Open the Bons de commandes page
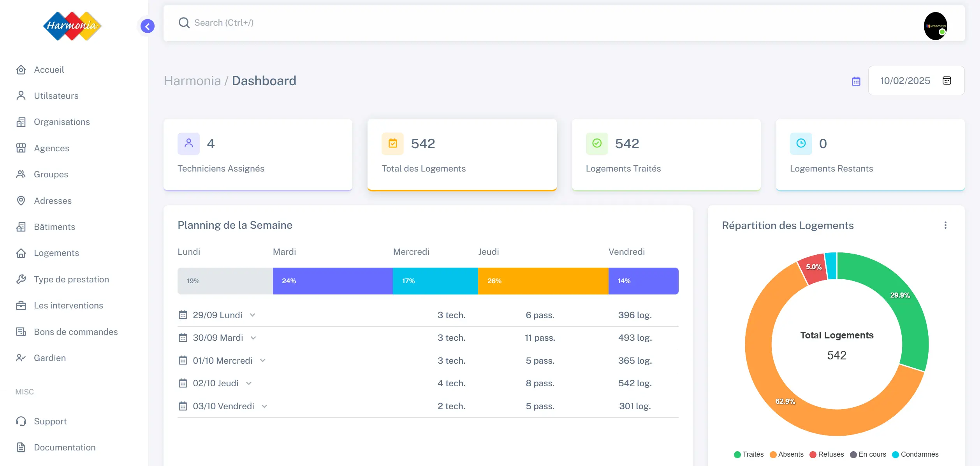The image size is (980, 466). 76,332
